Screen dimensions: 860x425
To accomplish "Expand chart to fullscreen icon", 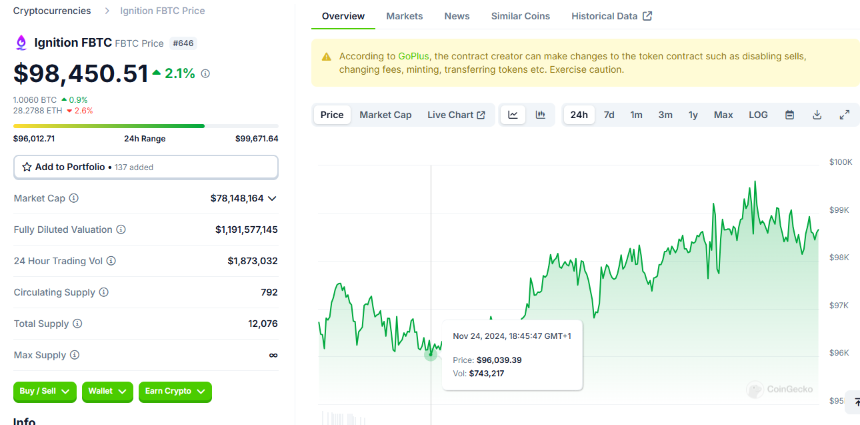I will point(845,115).
